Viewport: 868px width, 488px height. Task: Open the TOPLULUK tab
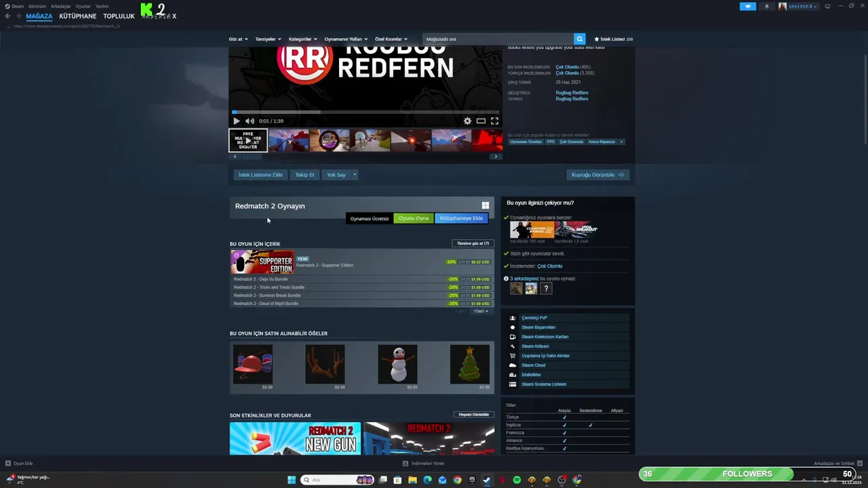point(119,16)
